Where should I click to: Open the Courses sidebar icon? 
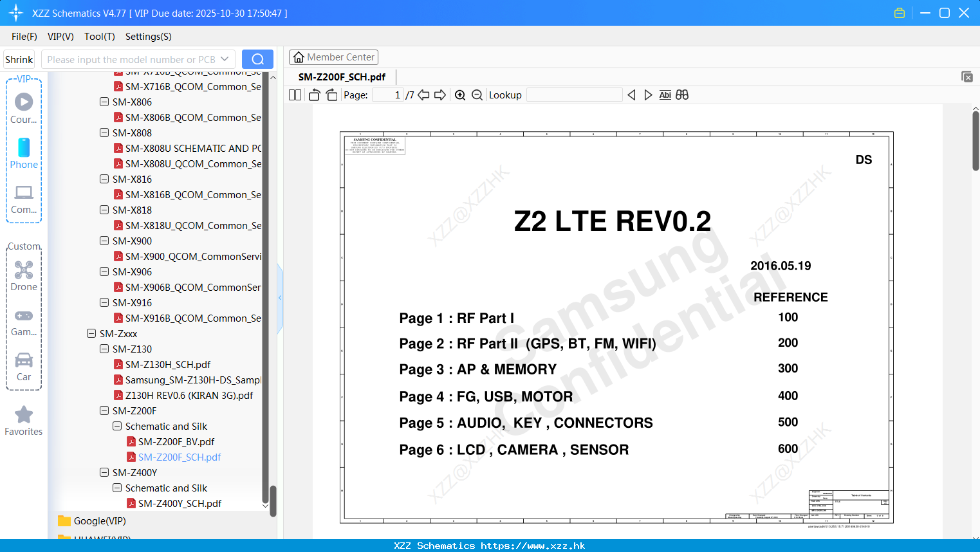[x=24, y=108]
